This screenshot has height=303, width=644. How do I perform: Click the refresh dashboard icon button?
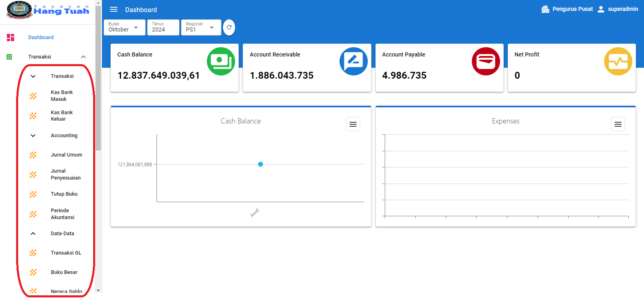pos(229,27)
